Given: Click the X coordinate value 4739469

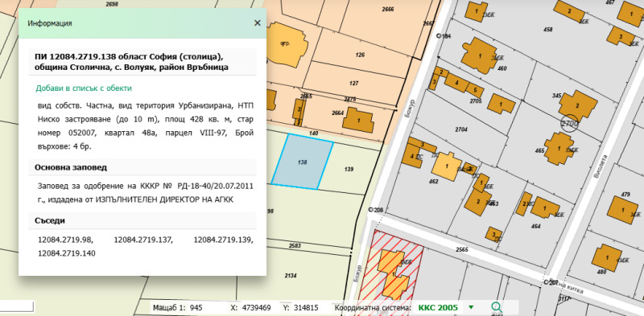Looking at the screenshot, I should [257, 308].
